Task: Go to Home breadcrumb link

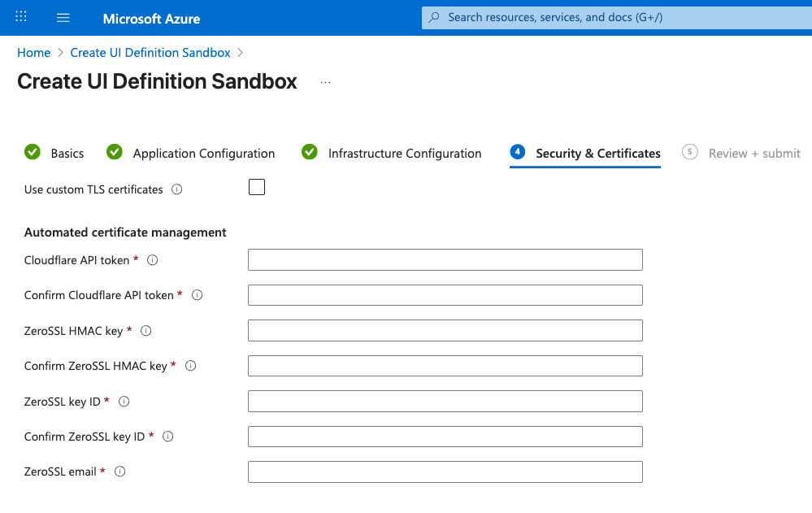Action: [33, 53]
